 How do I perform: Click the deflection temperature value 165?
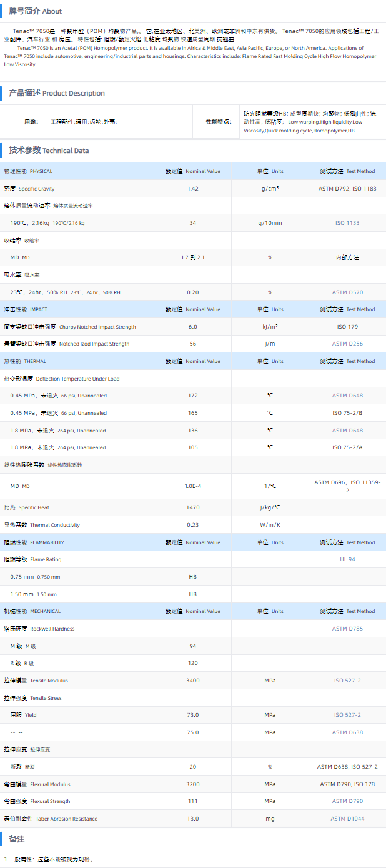point(193,413)
